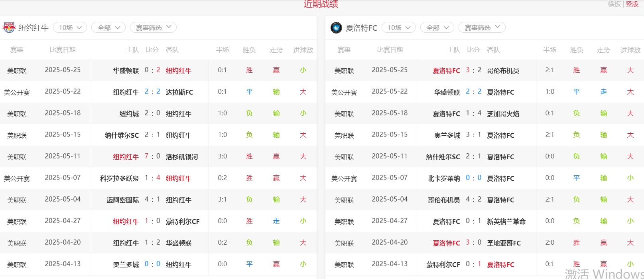Switch to 横板 layout view
644x279 pixels.
click(614, 4)
